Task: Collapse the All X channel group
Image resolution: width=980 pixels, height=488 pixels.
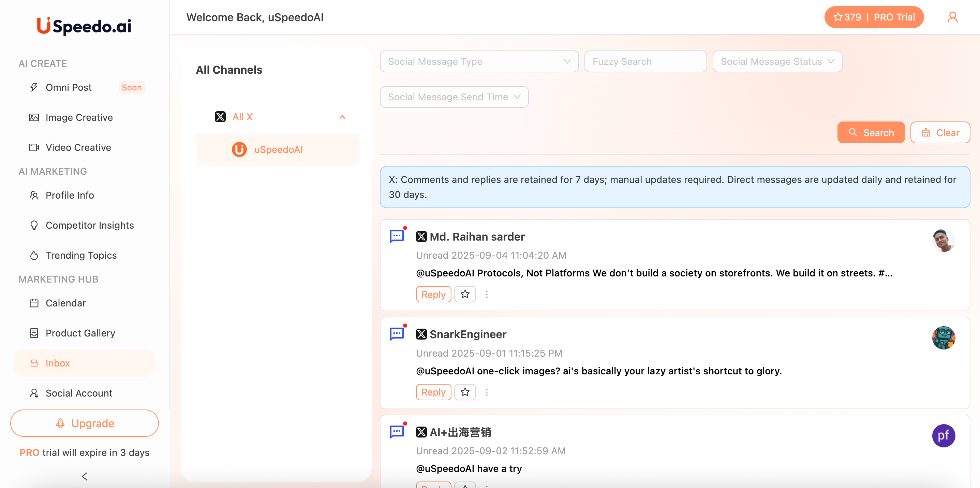Action: tap(342, 117)
